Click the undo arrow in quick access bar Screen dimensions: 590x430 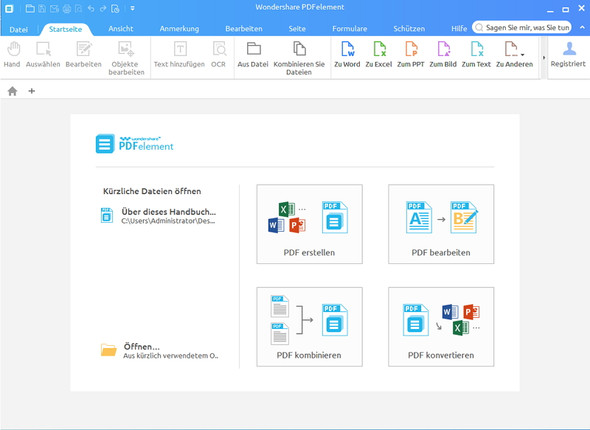(x=91, y=9)
